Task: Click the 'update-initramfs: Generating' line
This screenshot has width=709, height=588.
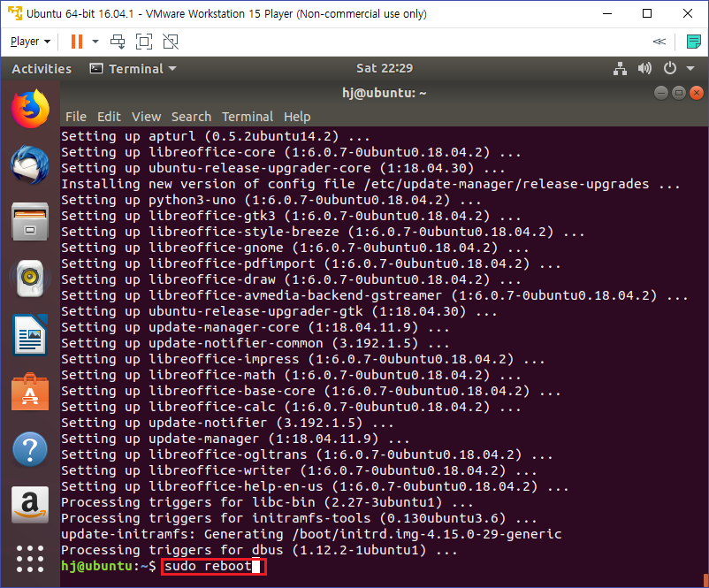Action: 311,534
